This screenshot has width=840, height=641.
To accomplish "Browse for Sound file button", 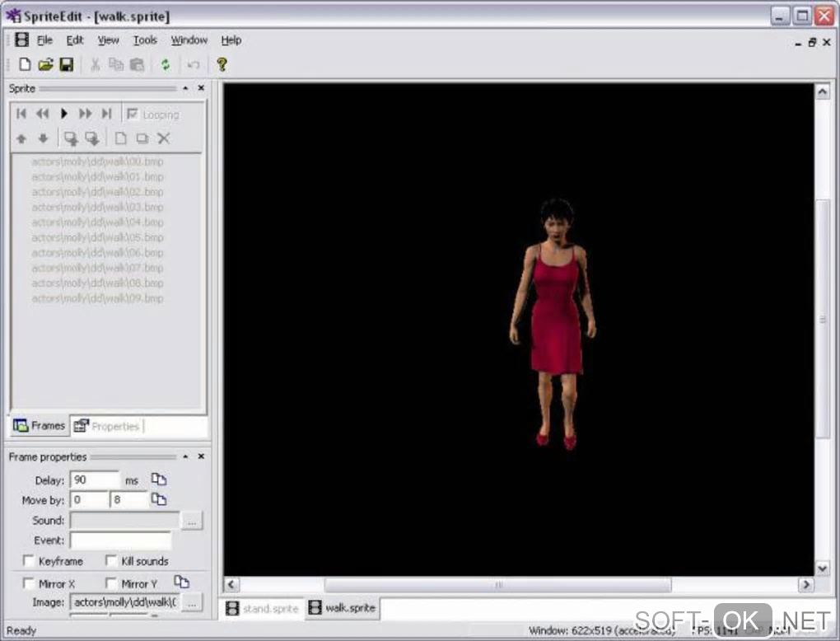I will tap(193, 521).
